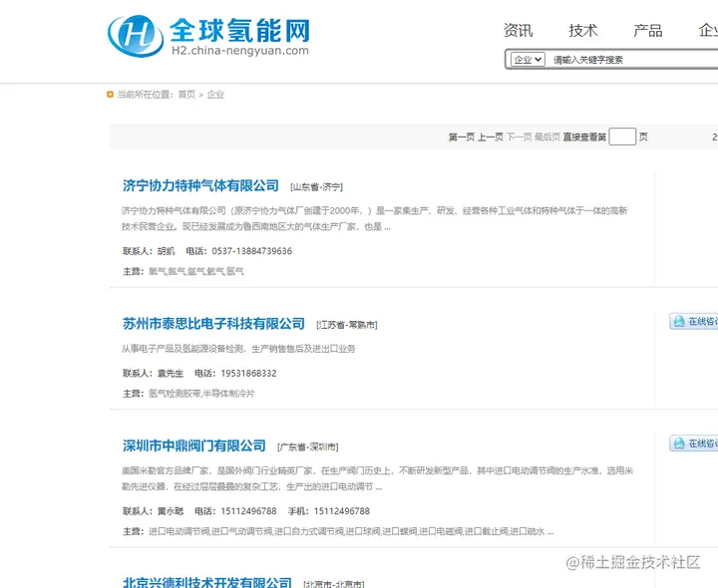The image size is (718, 588).
Task: Click online consult button for 苏州市泰思比
Action: pyautogui.click(x=694, y=321)
